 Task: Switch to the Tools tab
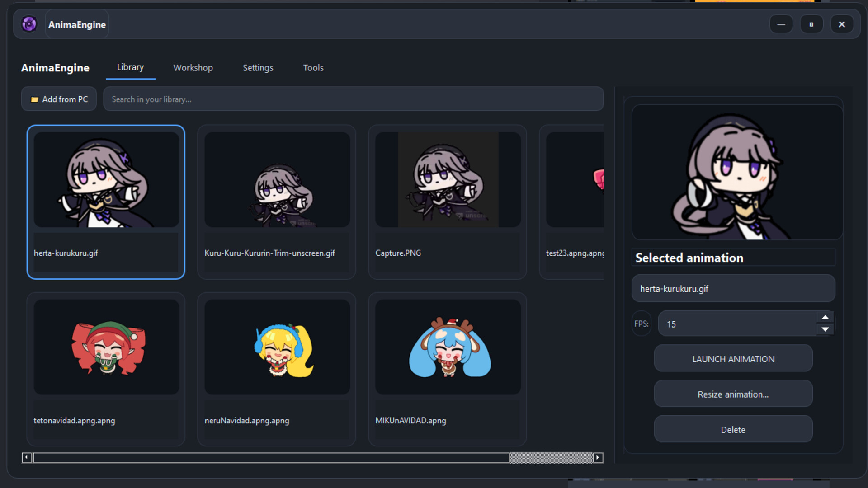coord(313,68)
